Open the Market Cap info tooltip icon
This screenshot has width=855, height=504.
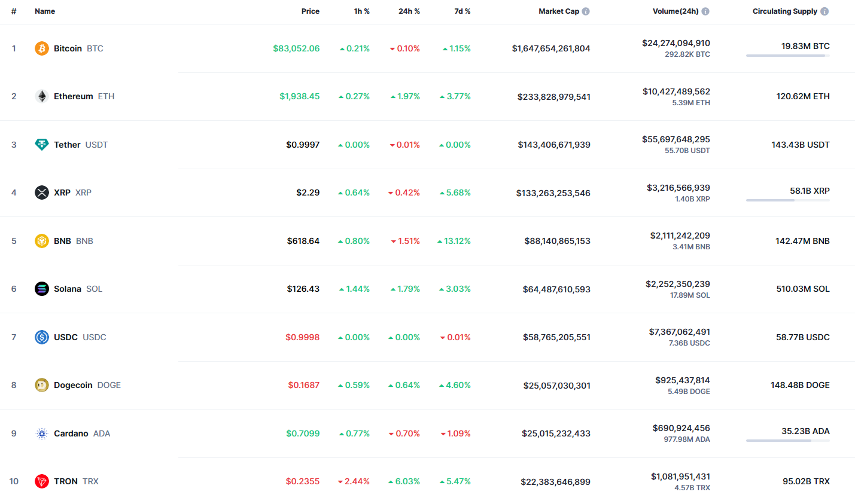pos(586,11)
